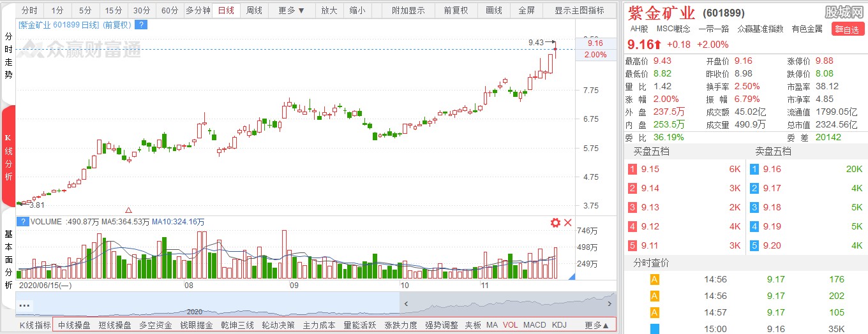This screenshot has width=868, height=334.
Task: Click buy level 3 badge at 9.13
Action: 632,207
